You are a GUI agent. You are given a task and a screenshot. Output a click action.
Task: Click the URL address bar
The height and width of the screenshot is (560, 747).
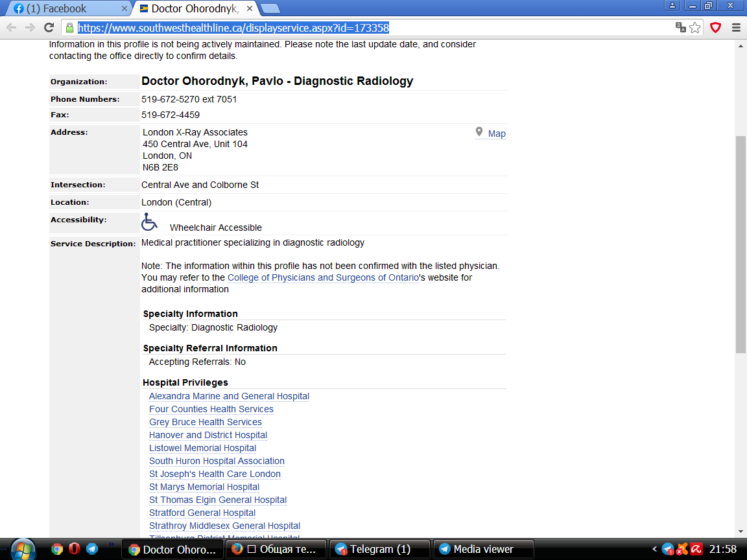point(372,28)
